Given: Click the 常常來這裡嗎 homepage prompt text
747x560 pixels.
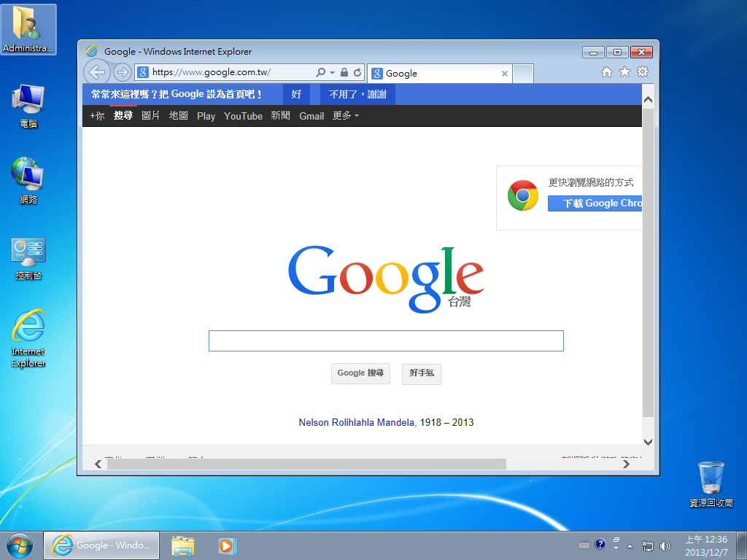Looking at the screenshot, I should 177,94.
